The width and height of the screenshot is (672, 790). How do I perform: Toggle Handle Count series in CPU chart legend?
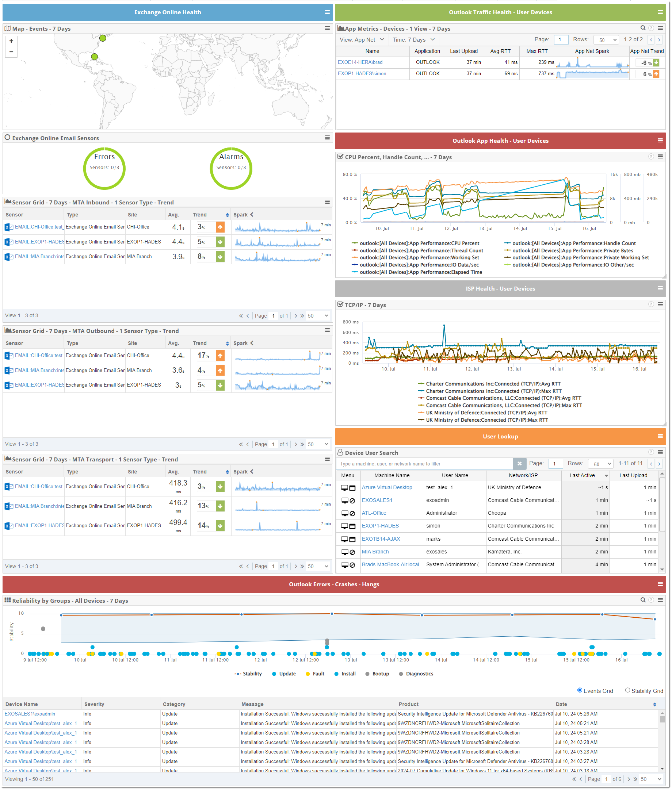tap(569, 243)
